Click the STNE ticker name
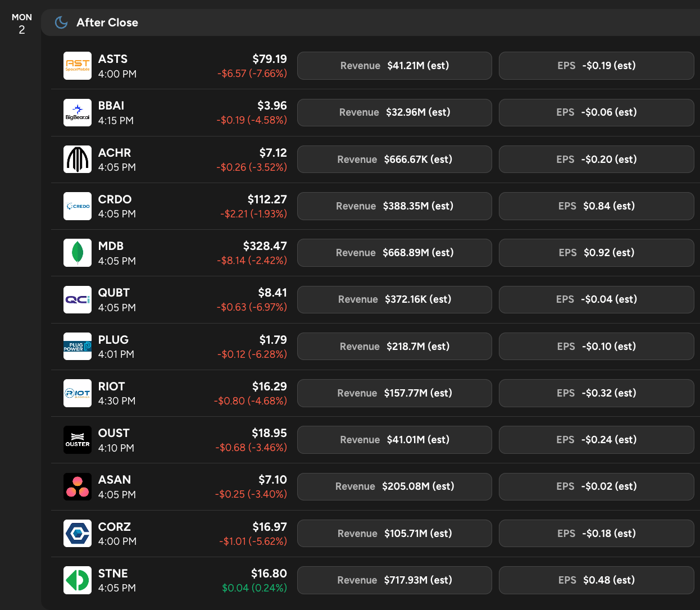700x610 pixels. [113, 573]
